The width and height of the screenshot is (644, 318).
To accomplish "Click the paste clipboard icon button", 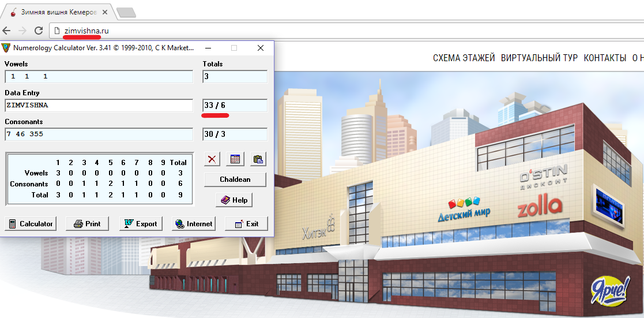I will (258, 159).
